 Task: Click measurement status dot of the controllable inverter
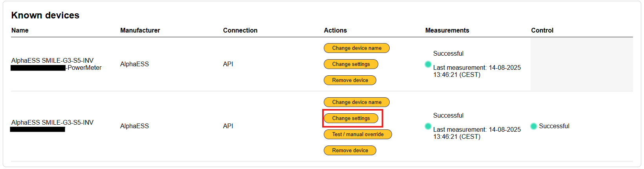click(x=428, y=126)
